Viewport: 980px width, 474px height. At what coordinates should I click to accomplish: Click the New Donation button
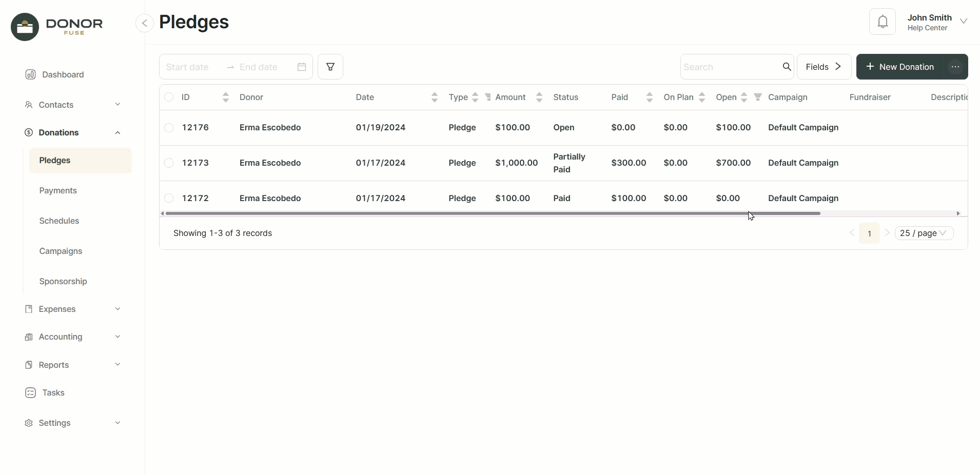coord(899,67)
